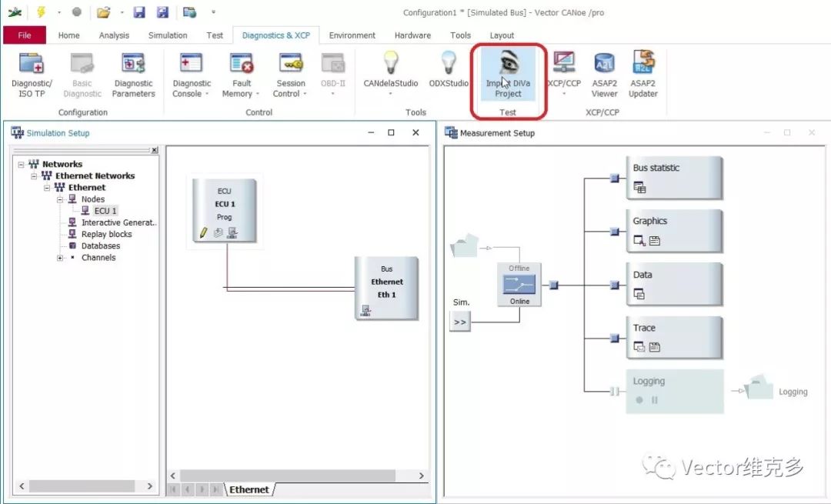The width and height of the screenshot is (831, 504).
Task: Click the lightning start measurement icon
Action: click(42, 12)
